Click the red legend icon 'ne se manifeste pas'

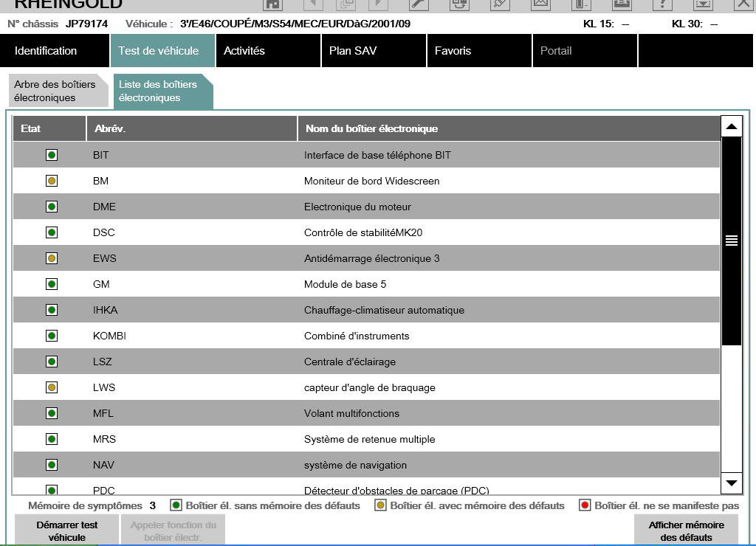(x=585, y=505)
